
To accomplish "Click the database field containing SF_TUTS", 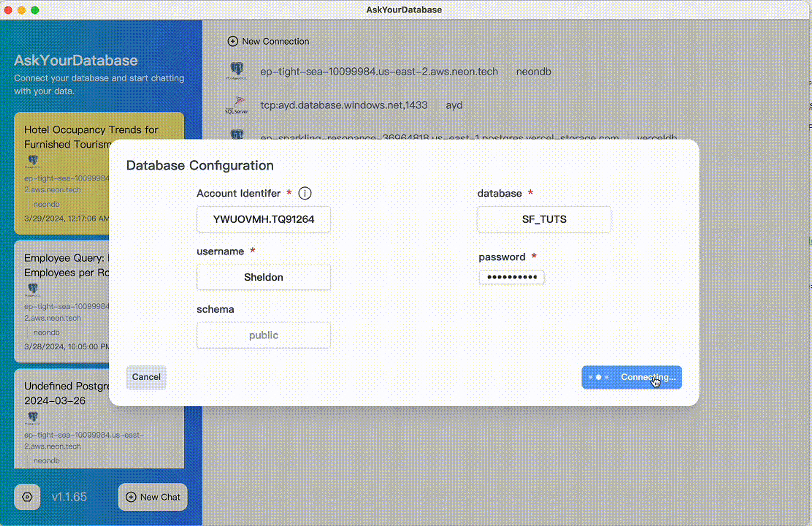I will point(544,219).
